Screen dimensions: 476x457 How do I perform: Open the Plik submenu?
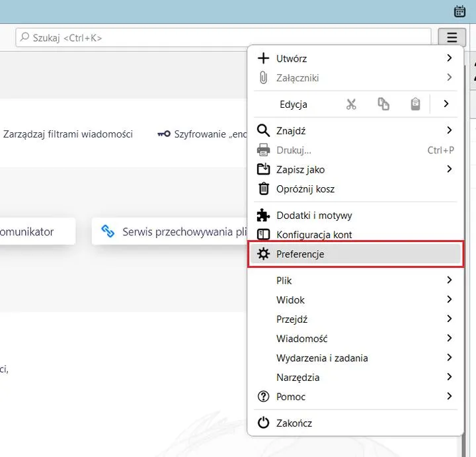point(356,280)
